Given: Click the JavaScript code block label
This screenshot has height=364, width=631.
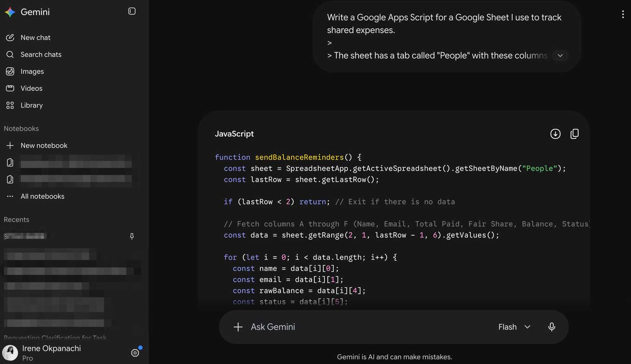Looking at the screenshot, I should [x=234, y=134].
